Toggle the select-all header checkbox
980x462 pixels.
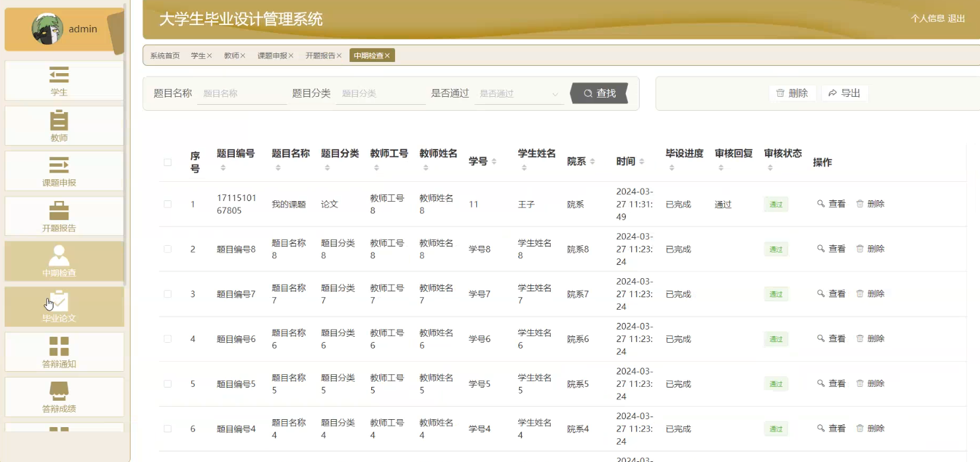(x=168, y=162)
